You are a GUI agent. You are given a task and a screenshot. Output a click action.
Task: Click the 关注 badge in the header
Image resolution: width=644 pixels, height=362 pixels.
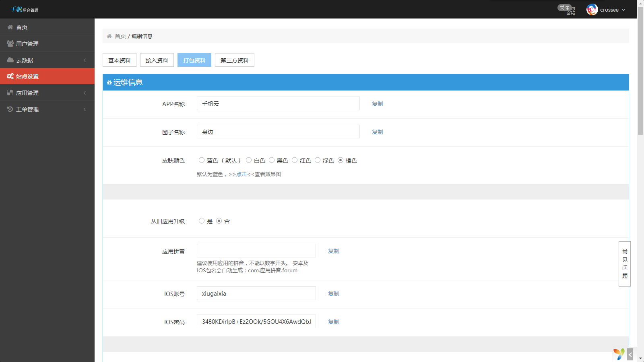[564, 8]
